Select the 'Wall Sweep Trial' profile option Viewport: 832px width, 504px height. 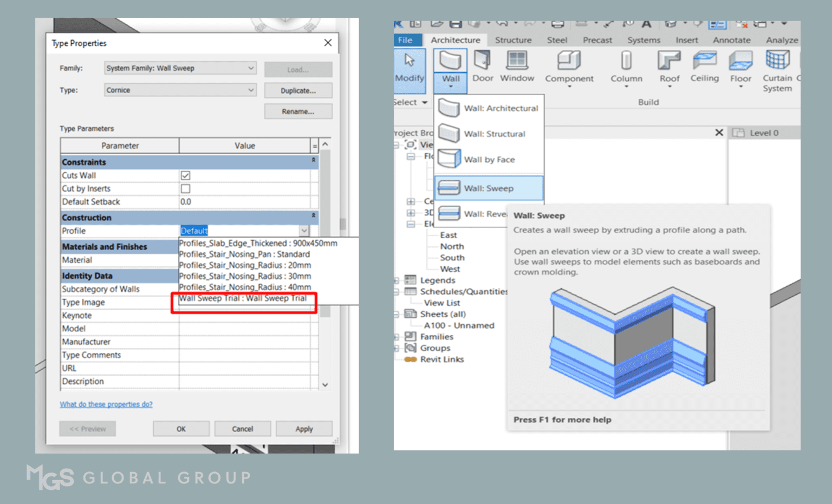pos(244,298)
